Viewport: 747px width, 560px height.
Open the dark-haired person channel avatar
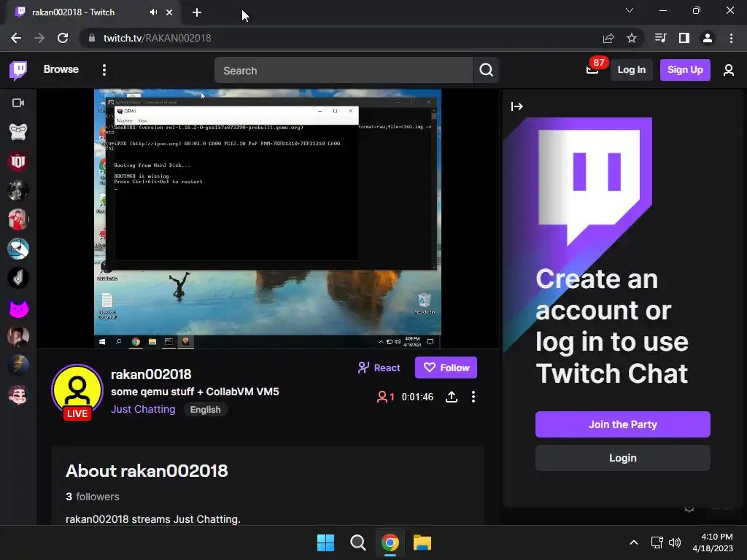[x=18, y=337]
